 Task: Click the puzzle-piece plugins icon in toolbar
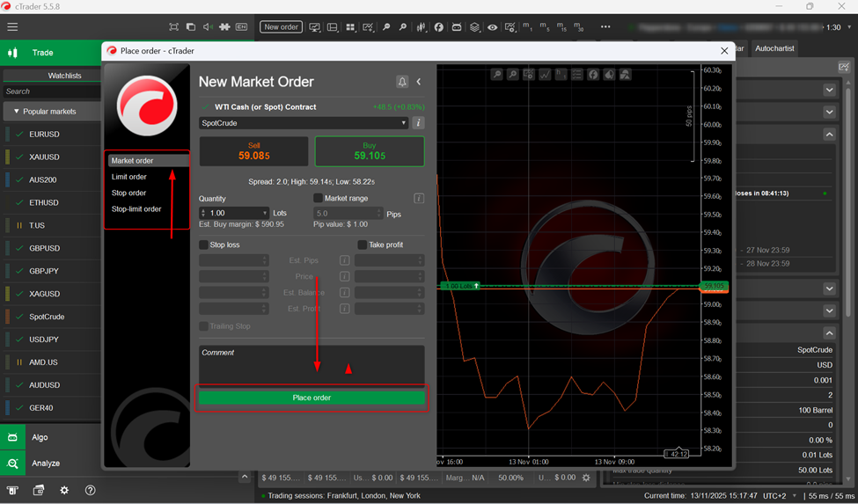point(224,27)
